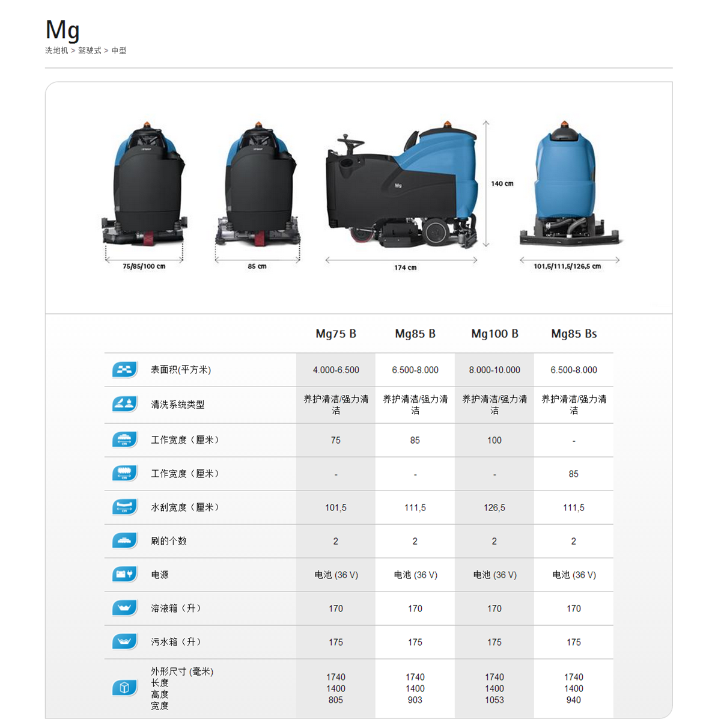This screenshot has width=709, height=728.
Task: Click the 清洗系统类型 row label
Action: coord(178,405)
